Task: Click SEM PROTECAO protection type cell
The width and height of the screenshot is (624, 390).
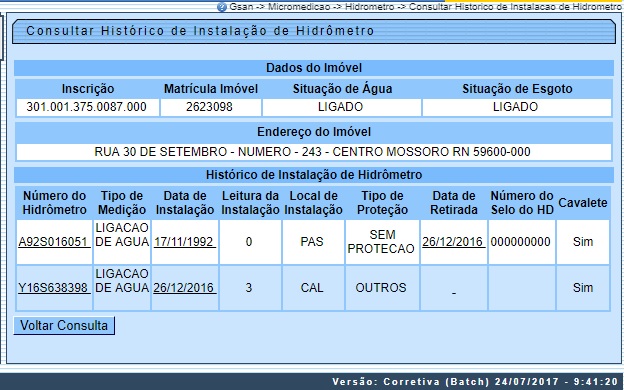Action: point(381,242)
